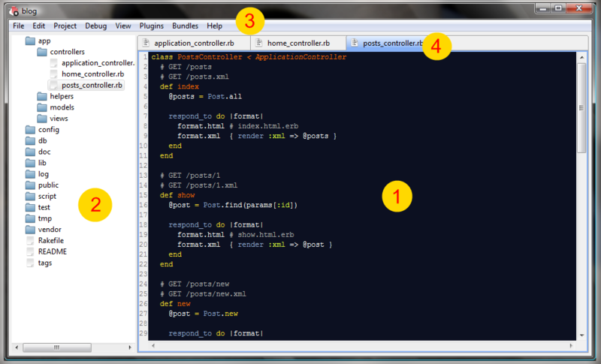Expand the helpers folder label

point(62,96)
